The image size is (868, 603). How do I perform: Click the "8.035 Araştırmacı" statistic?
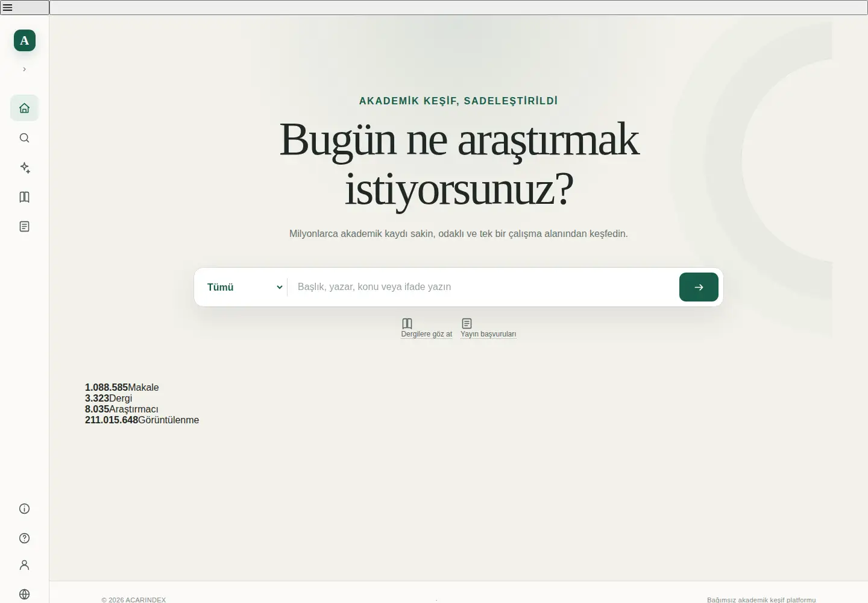[122, 409]
